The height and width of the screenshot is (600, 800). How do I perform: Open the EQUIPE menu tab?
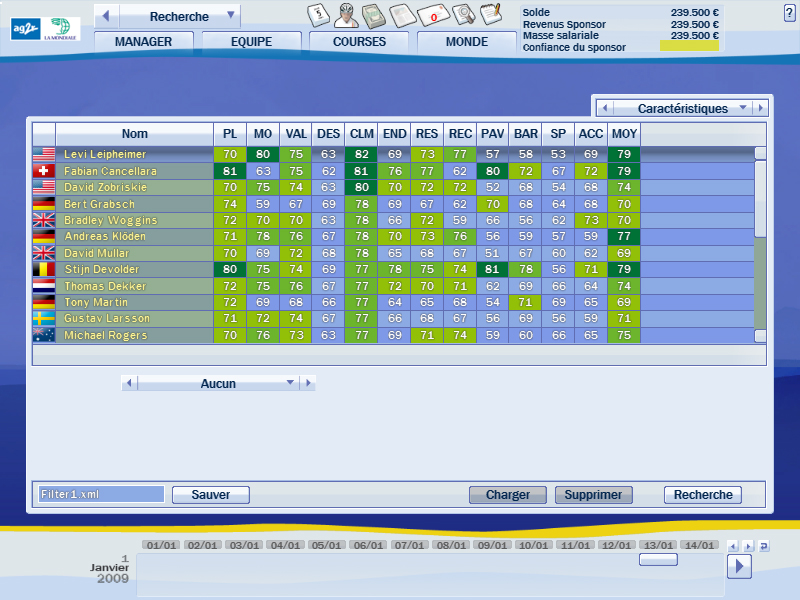pos(250,42)
